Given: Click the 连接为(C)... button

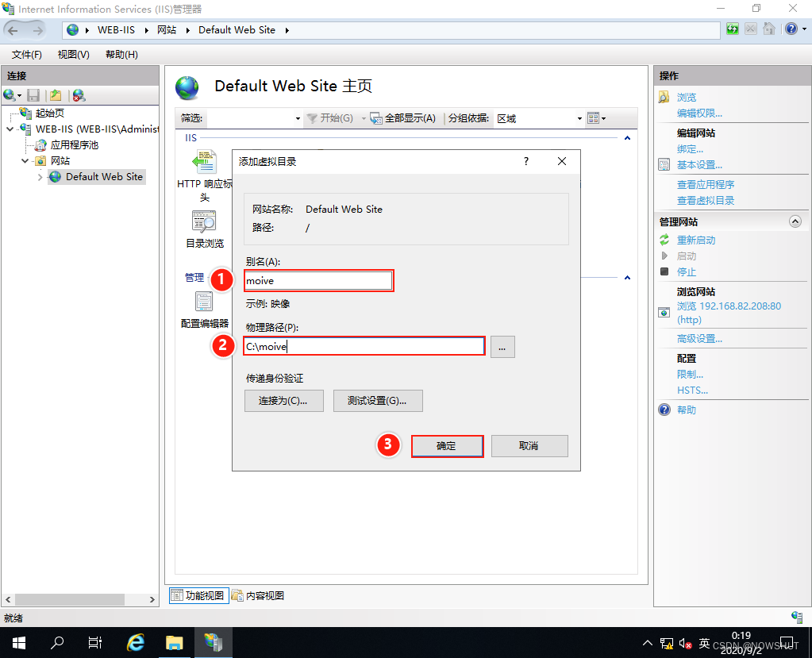Looking at the screenshot, I should click(x=284, y=401).
